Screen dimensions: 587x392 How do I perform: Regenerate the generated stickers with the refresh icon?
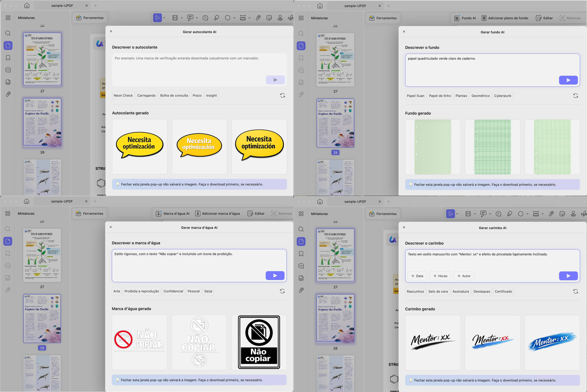(x=283, y=95)
